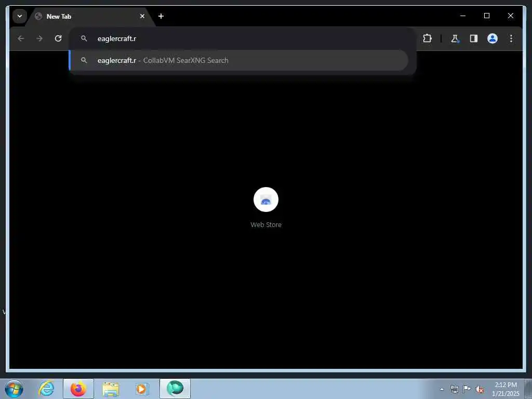Toggle the side panel icon
Viewport: 532px width, 399px height.
click(474, 38)
